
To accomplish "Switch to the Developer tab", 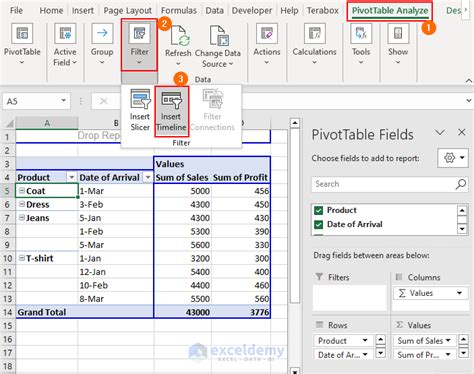I will [252, 11].
